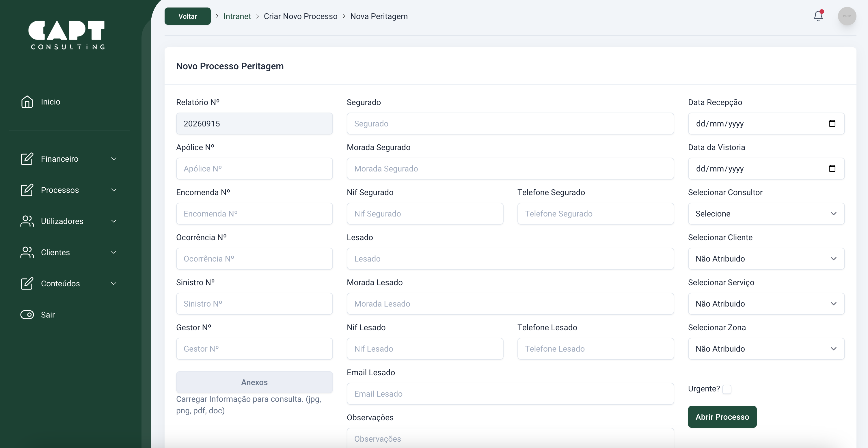868x448 pixels.
Task: Click the Sair toggle icon
Action: tap(27, 315)
